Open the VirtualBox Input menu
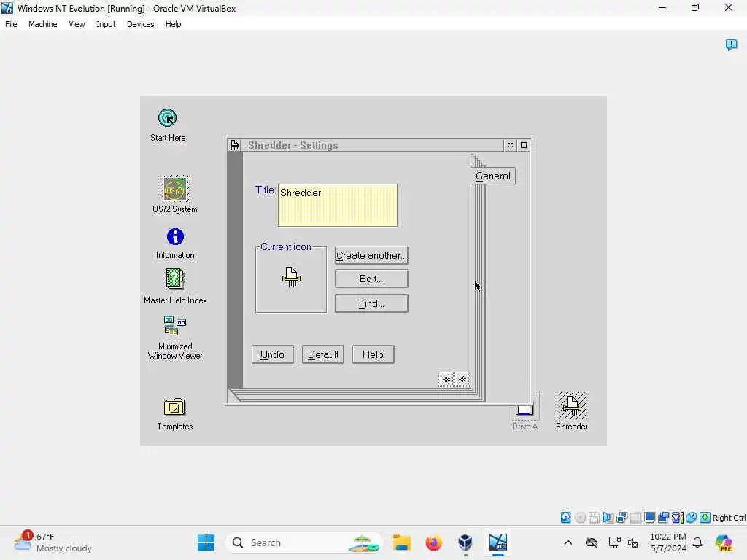This screenshot has height=560, width=747. 106,24
